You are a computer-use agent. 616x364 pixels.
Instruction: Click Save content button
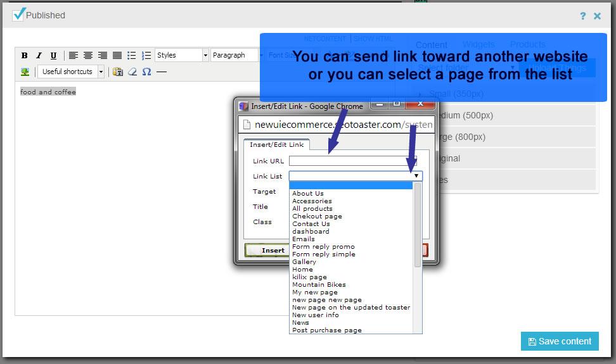point(560,341)
